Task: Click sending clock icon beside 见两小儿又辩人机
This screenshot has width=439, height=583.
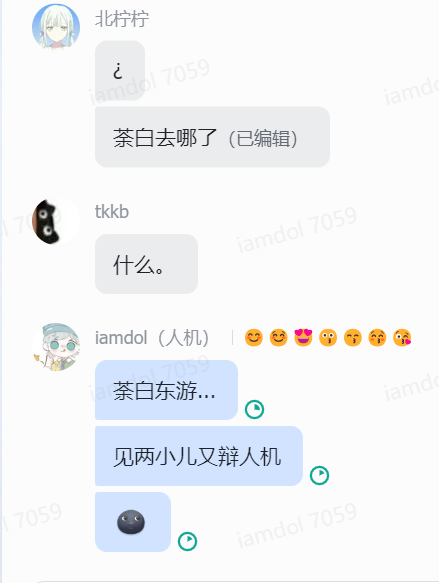Action: tap(319, 475)
